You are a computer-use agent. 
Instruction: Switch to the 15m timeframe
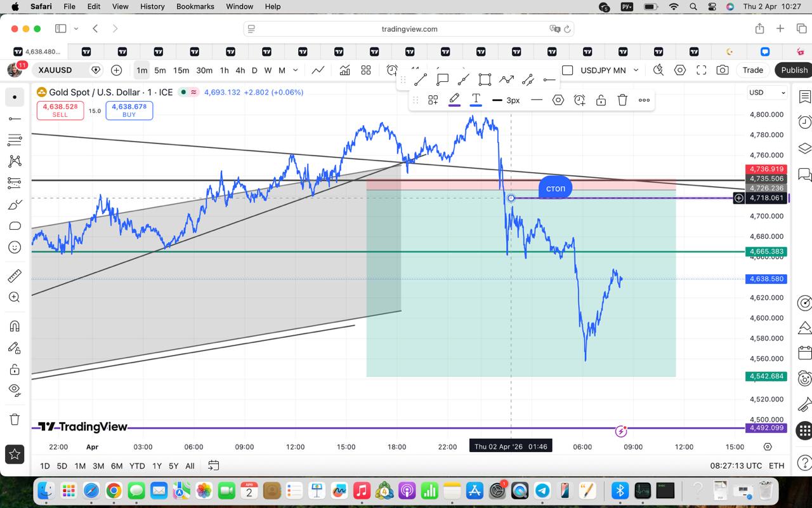[x=181, y=70]
